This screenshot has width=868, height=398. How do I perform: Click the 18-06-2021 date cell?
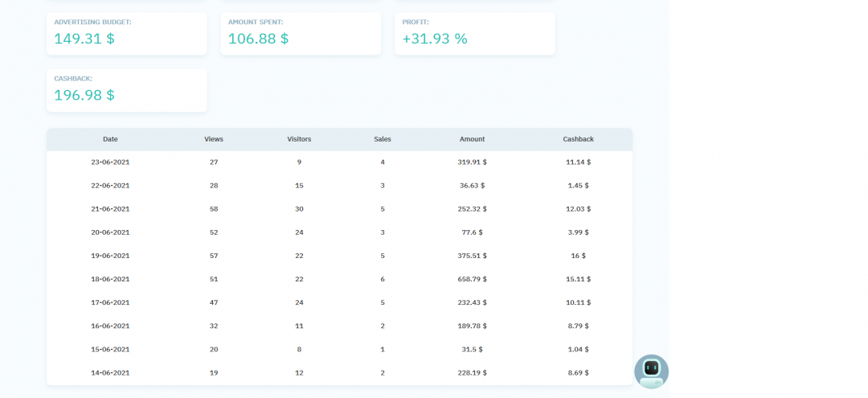tap(110, 279)
